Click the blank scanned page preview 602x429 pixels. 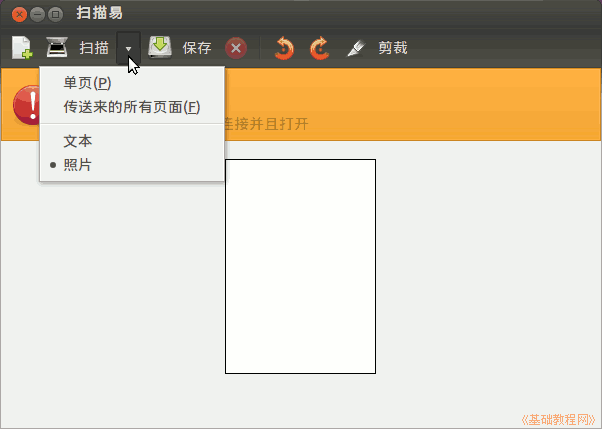pos(300,265)
